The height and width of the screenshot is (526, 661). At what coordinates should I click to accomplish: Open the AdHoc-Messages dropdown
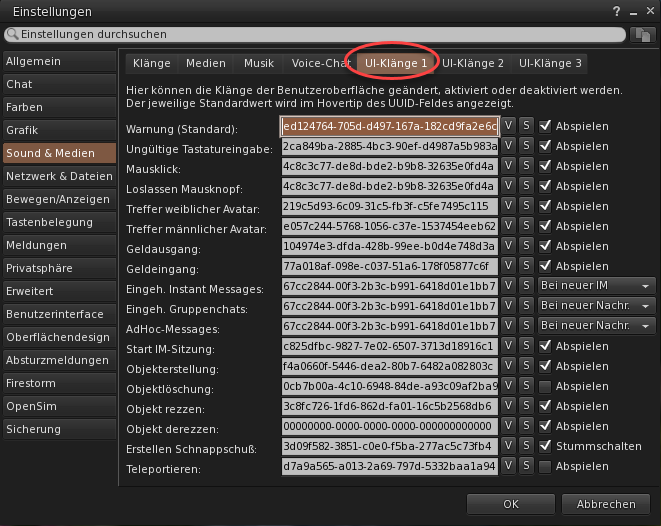pyautogui.click(x=597, y=326)
